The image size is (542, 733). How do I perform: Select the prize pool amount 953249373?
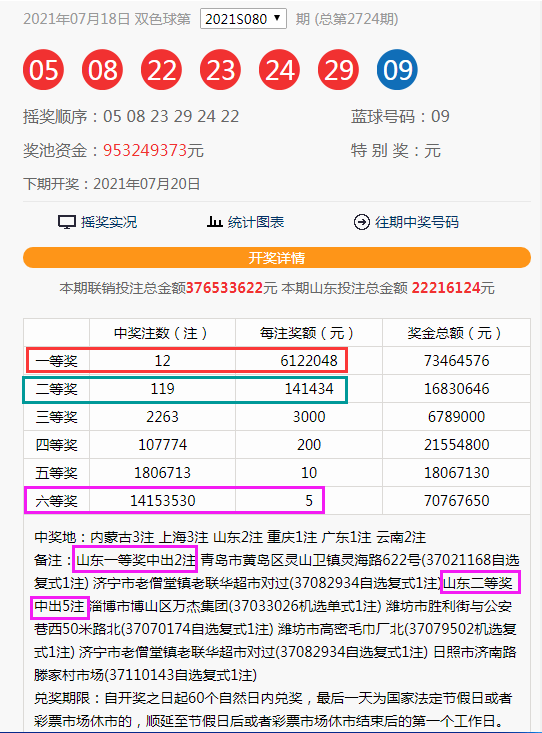tap(145, 151)
